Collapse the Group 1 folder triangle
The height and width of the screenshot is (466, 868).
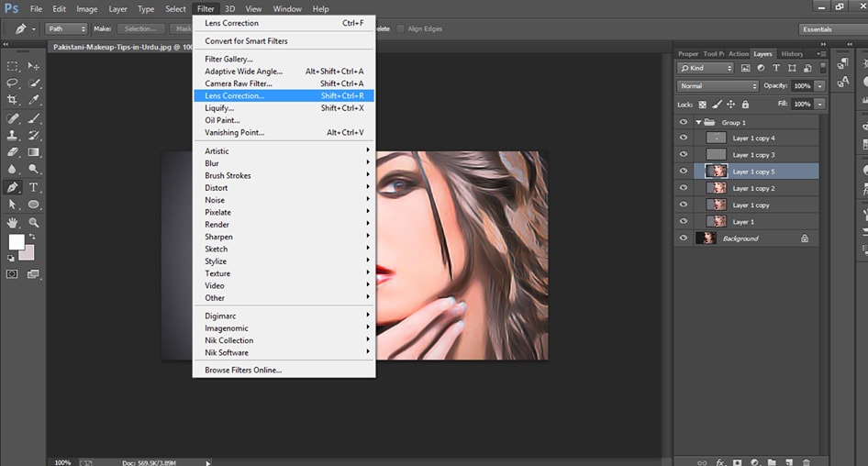tap(698, 122)
